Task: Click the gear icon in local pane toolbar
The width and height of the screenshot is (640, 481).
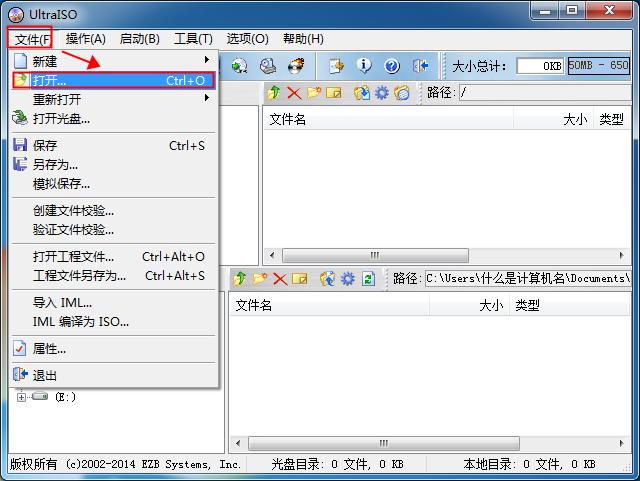Action: [348, 279]
